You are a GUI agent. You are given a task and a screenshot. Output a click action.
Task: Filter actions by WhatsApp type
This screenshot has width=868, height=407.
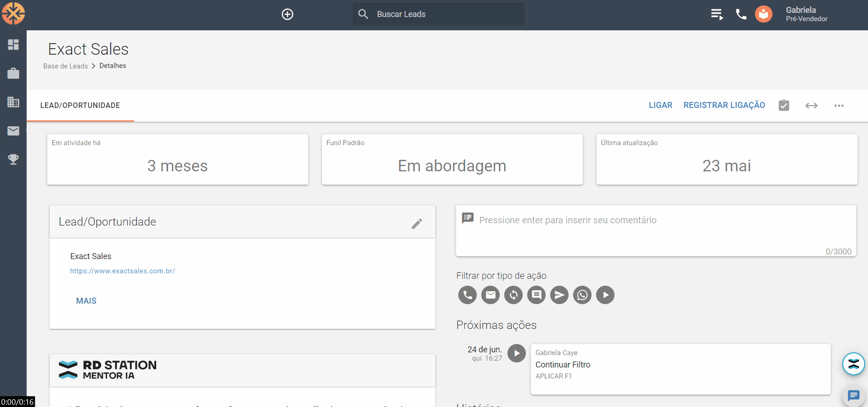click(582, 295)
